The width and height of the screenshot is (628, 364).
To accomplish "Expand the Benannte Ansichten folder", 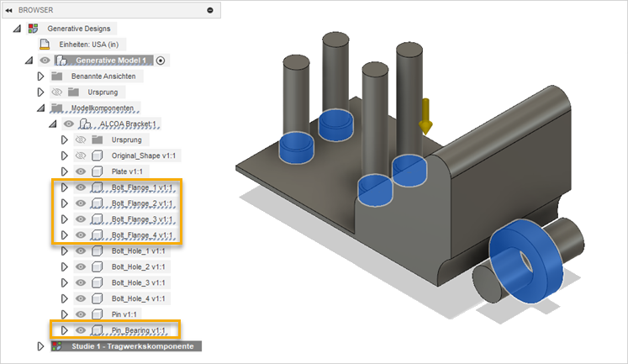I will [40, 76].
